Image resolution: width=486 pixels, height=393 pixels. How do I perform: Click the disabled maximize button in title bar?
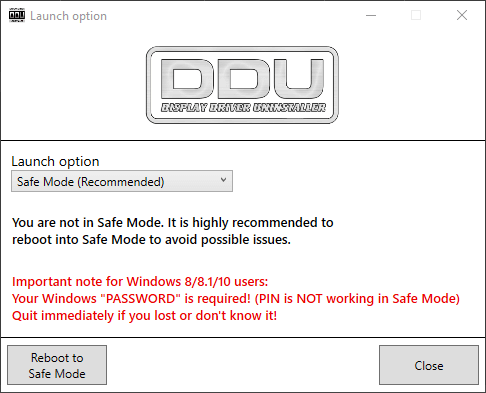(x=416, y=15)
